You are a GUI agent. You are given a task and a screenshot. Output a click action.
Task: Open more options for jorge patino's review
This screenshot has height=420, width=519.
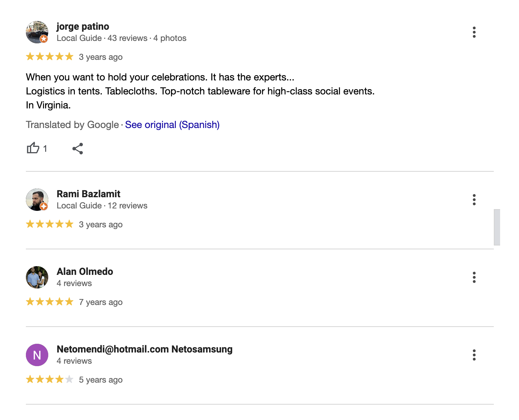point(474,32)
